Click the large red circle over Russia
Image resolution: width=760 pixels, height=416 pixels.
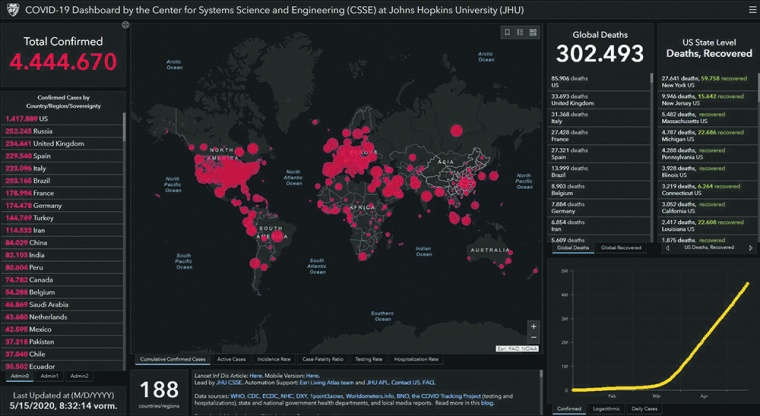tap(456, 130)
